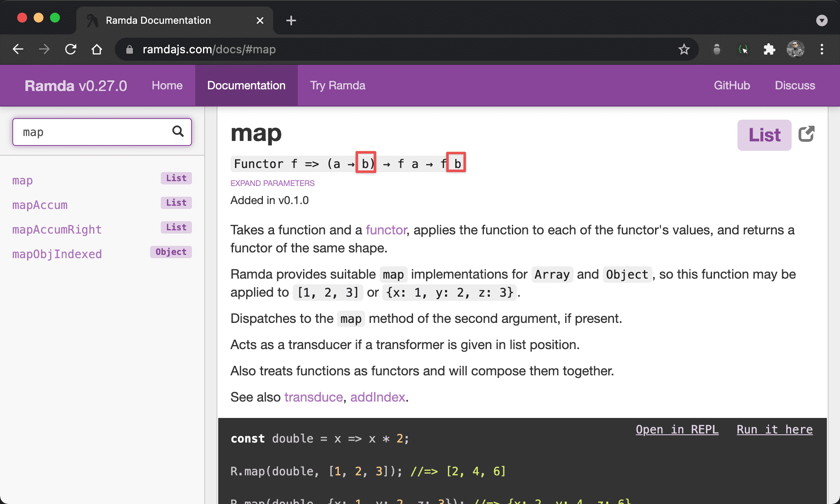This screenshot has height=504, width=840.
Task: Open the Try Ramda nav item
Action: coord(338,86)
